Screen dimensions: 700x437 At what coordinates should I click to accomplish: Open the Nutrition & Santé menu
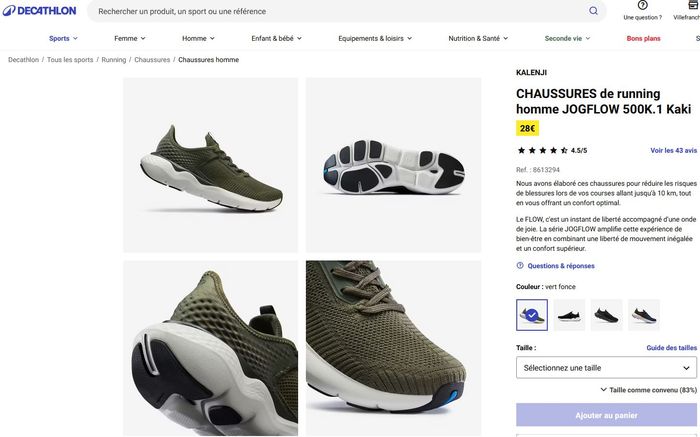478,38
